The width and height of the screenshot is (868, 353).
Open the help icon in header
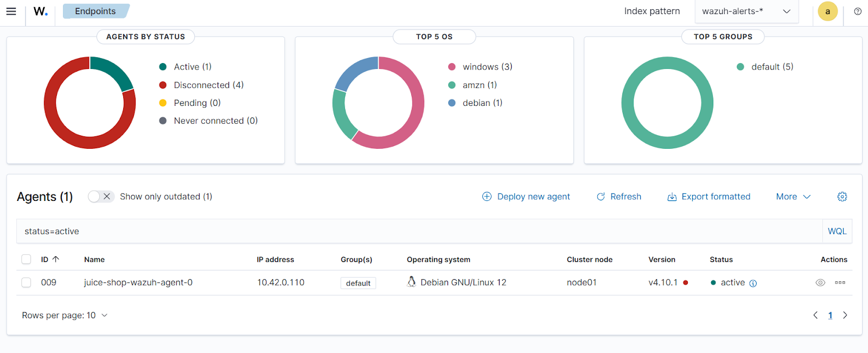[858, 11]
